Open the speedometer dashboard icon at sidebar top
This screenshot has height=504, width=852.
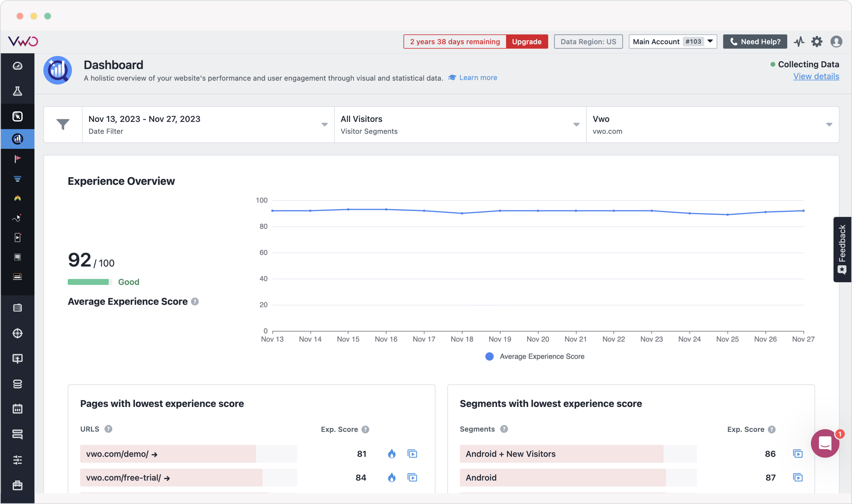(x=17, y=66)
